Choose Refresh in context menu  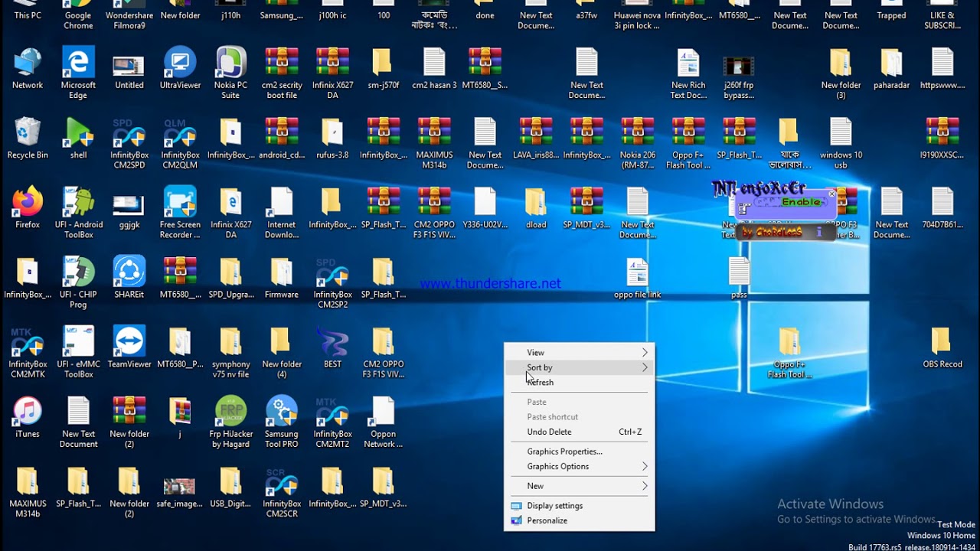(579, 383)
